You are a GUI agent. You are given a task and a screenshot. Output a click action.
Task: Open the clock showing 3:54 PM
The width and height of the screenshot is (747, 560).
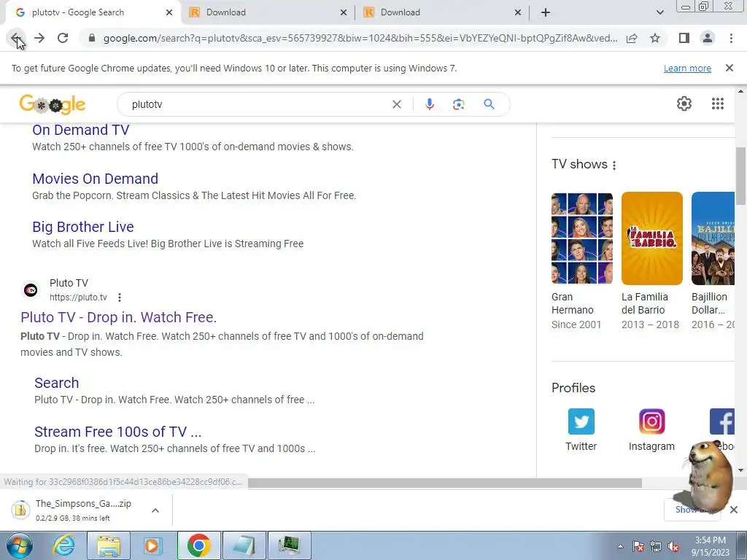coord(711,546)
